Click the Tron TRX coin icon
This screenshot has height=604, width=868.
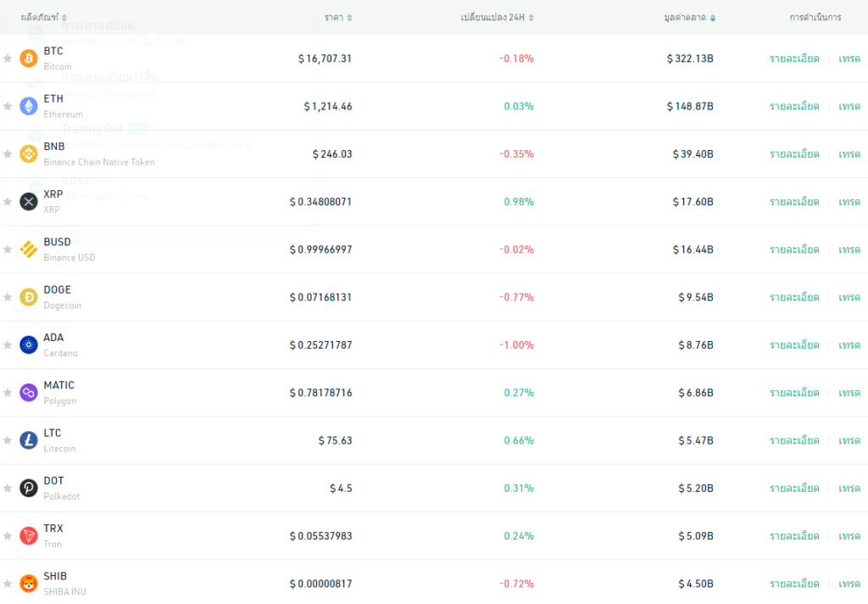tap(29, 536)
